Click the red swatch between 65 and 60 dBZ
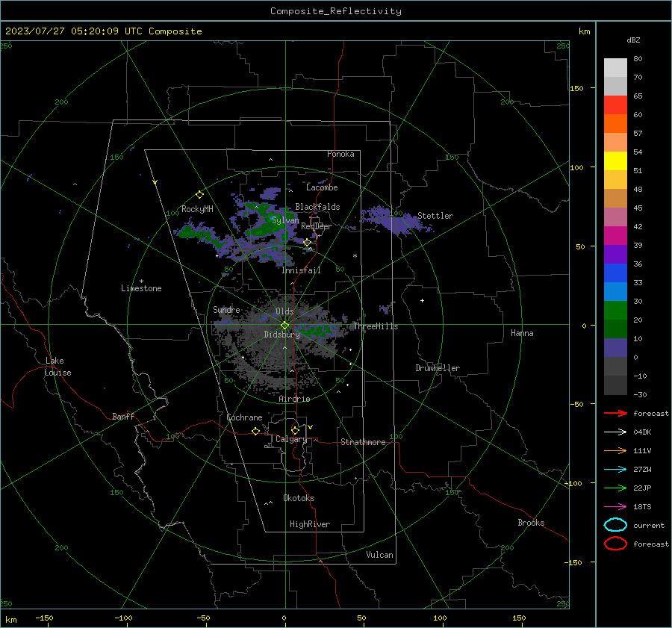672x628 pixels. [615, 105]
